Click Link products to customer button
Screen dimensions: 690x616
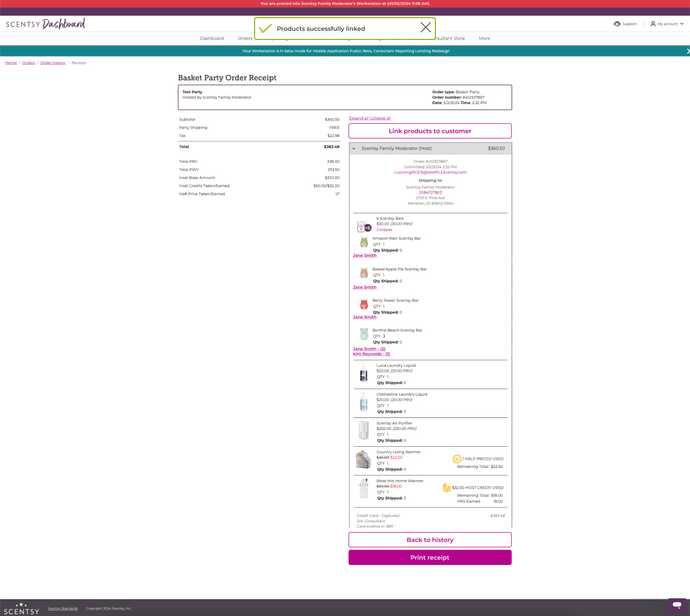click(430, 131)
